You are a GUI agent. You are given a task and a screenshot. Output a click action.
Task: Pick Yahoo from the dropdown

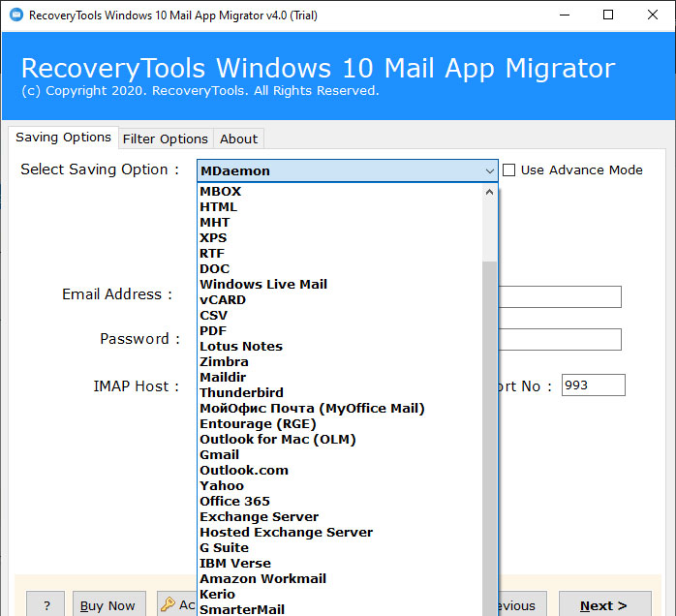[340, 486]
